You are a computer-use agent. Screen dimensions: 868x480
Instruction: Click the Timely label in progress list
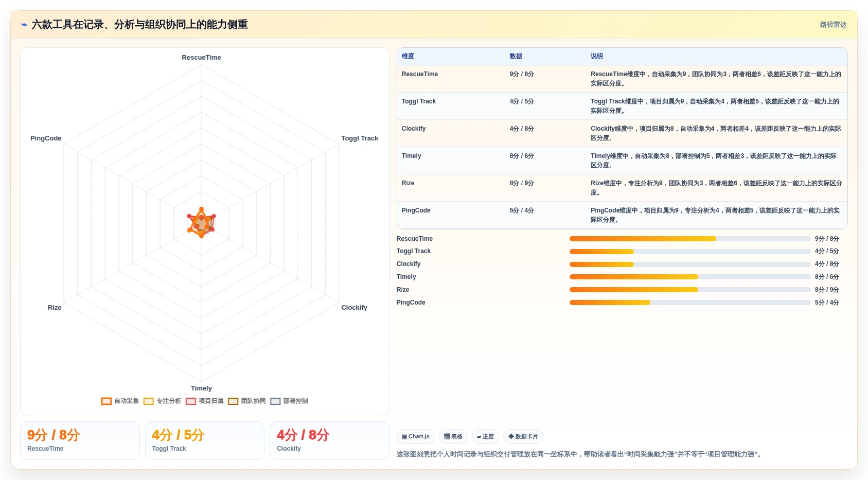(406, 277)
